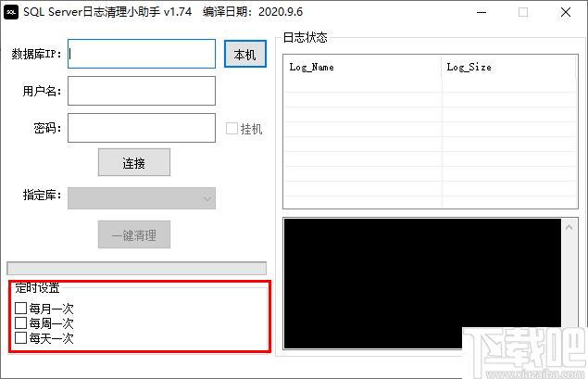The image size is (588, 379).
Task: Toggle the 每天一次 checkbox
Action: pos(21,337)
